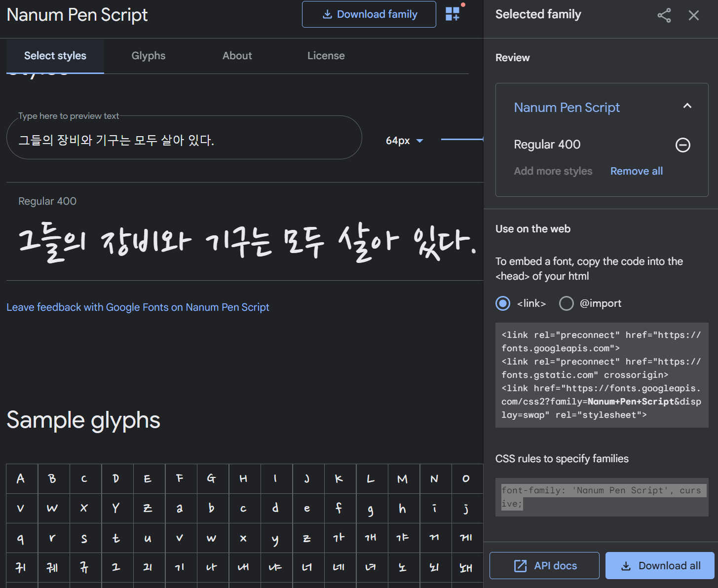The image size is (718, 588).
Task: Click the external link icon for API docs
Action: tap(520, 566)
